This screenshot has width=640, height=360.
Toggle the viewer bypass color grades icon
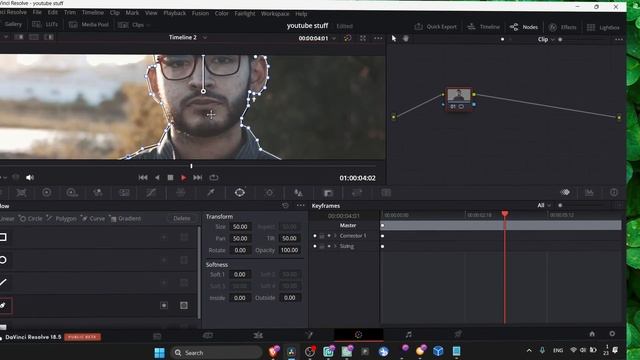click(x=347, y=38)
